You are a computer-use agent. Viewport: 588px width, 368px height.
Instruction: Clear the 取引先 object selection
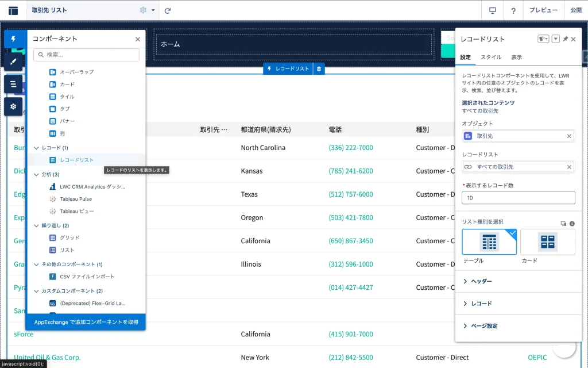pyautogui.click(x=569, y=136)
